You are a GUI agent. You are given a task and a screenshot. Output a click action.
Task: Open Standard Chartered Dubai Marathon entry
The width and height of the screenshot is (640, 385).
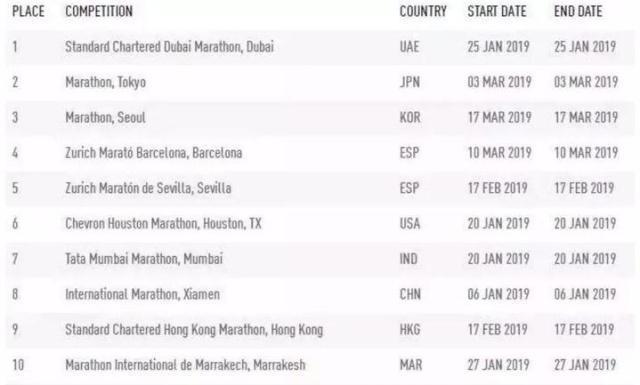(x=169, y=47)
